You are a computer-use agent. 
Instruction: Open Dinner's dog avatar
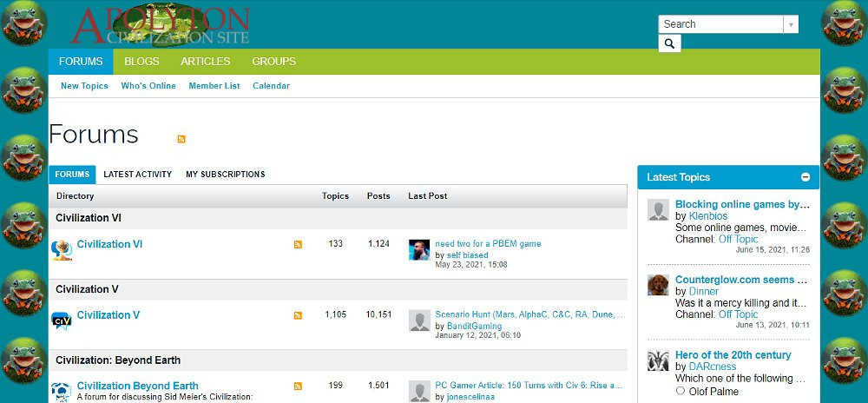point(658,285)
